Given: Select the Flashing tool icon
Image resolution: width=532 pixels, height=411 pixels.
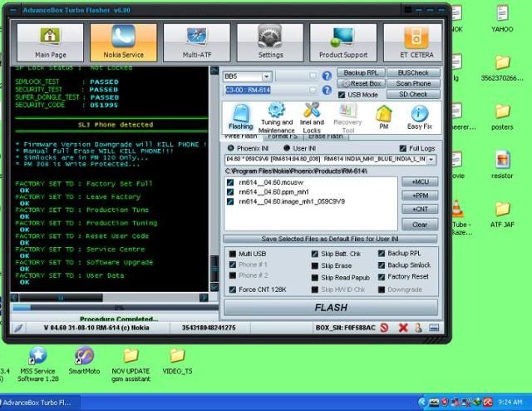Looking at the screenshot, I should (240, 117).
